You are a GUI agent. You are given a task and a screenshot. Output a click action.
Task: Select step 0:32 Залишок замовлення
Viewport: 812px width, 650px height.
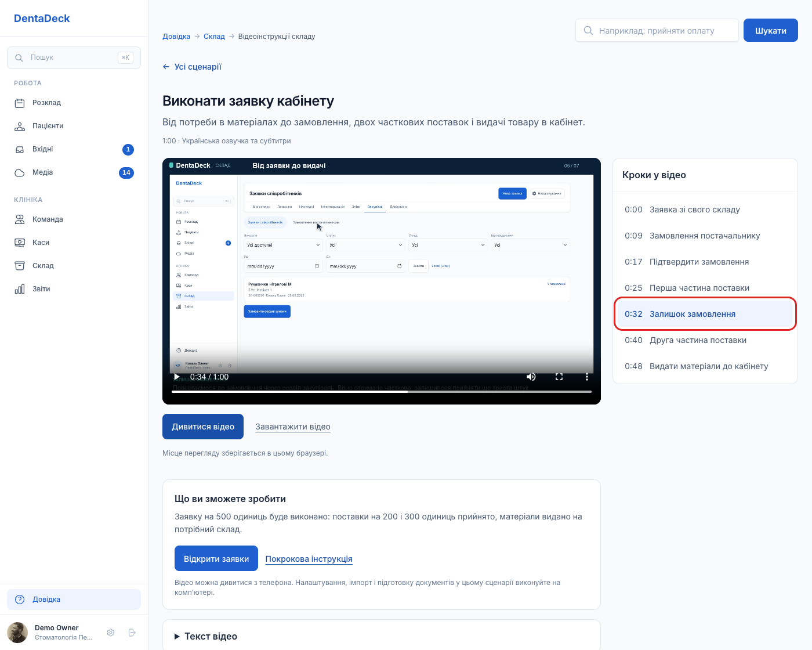(705, 314)
